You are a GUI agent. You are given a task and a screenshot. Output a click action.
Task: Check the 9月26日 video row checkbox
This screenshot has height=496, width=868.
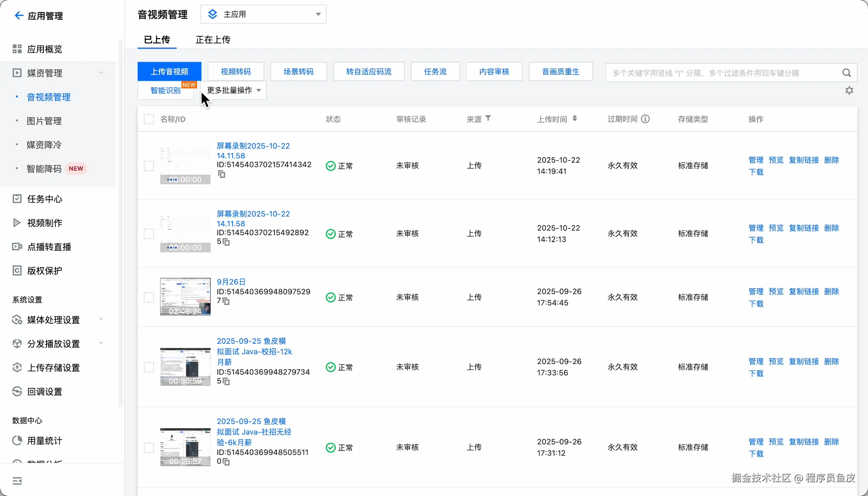pyautogui.click(x=149, y=297)
